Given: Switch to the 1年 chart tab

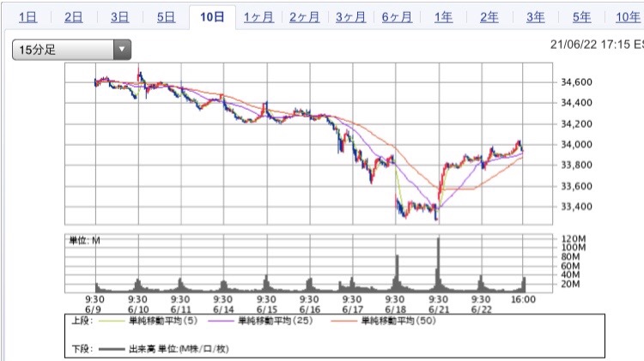Looking at the screenshot, I should click(444, 17).
